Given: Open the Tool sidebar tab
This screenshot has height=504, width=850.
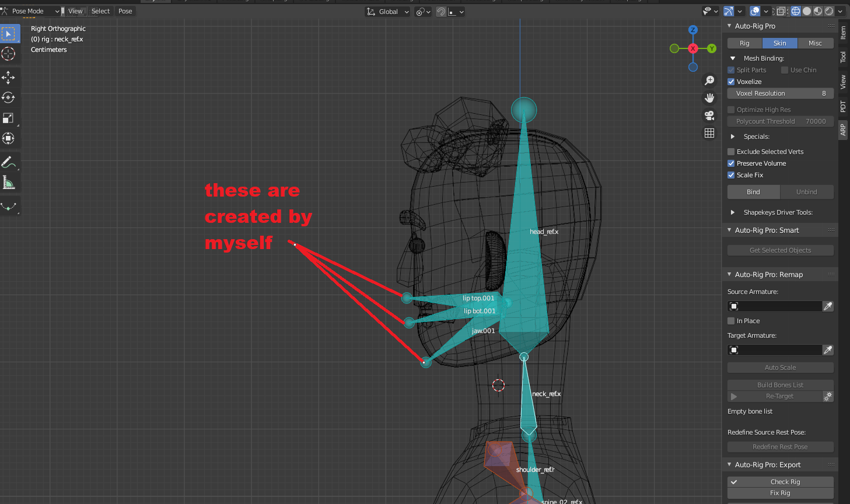Looking at the screenshot, I should point(843,57).
